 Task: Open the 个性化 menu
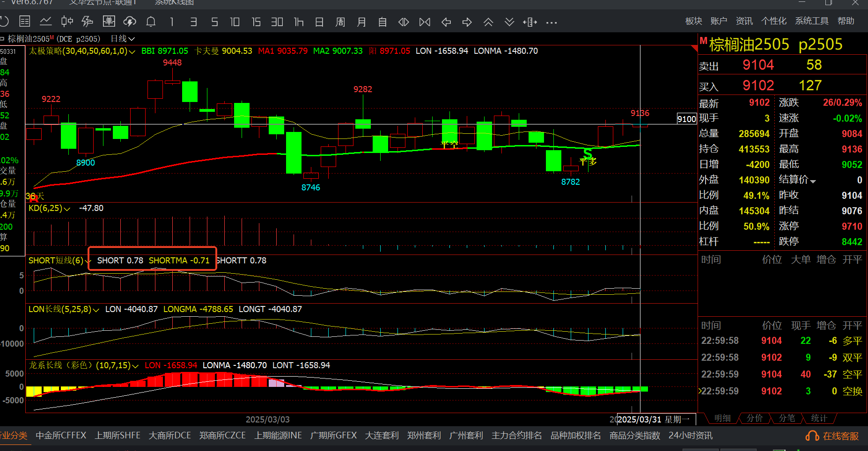773,21
